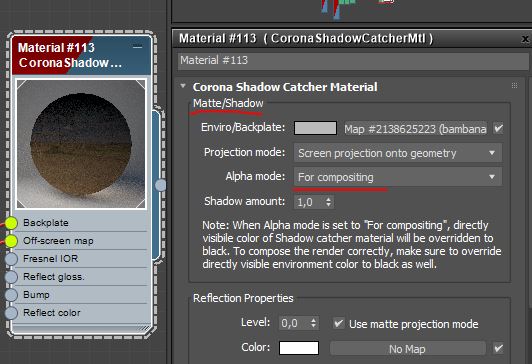Toggle Use matte projection mode checkbox

click(338, 323)
